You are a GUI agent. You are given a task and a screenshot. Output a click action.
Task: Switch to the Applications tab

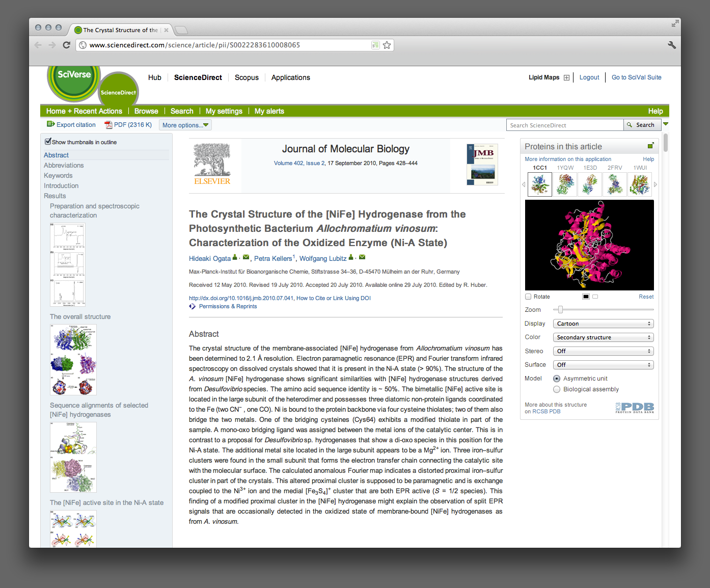pyautogui.click(x=291, y=77)
